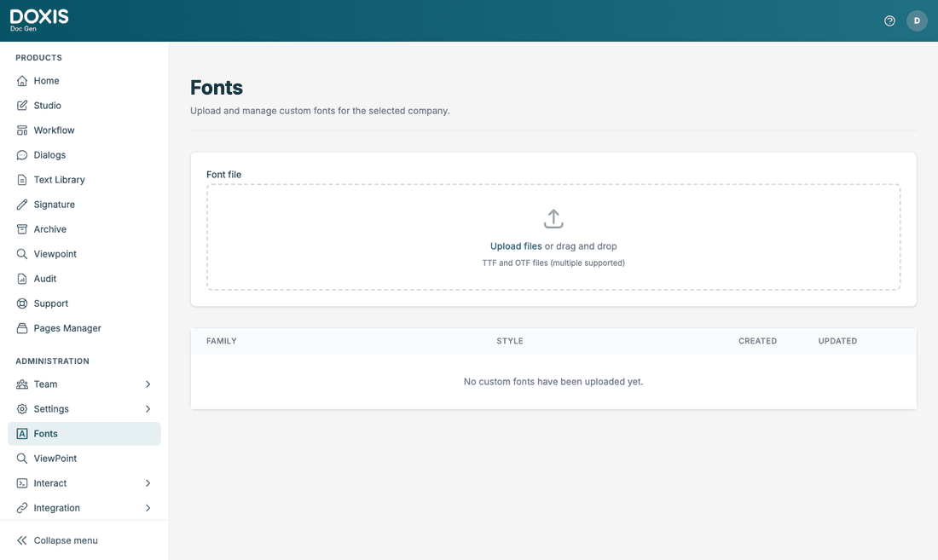Open Support in the sidebar
938x560 pixels.
[x=84, y=303]
